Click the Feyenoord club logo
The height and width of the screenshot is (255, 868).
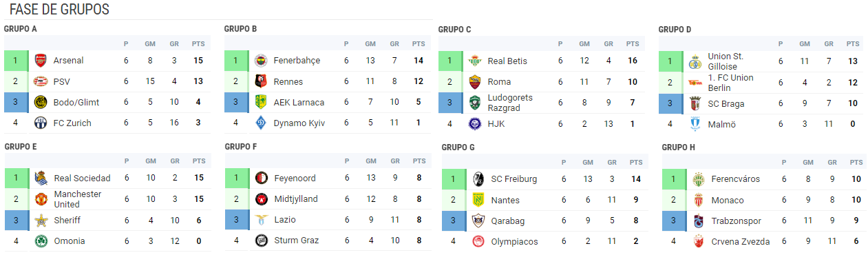click(261, 178)
